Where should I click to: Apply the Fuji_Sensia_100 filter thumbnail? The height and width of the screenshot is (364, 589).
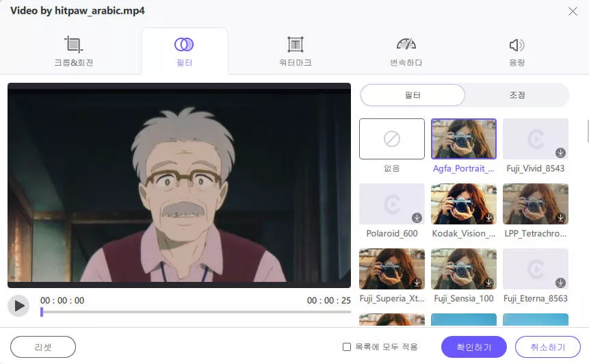click(x=464, y=269)
